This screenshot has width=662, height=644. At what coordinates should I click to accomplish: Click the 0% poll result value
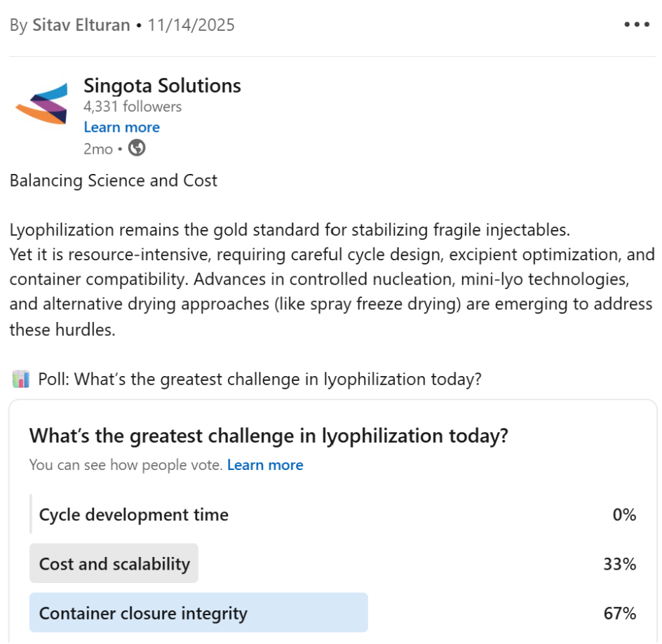pyautogui.click(x=623, y=514)
